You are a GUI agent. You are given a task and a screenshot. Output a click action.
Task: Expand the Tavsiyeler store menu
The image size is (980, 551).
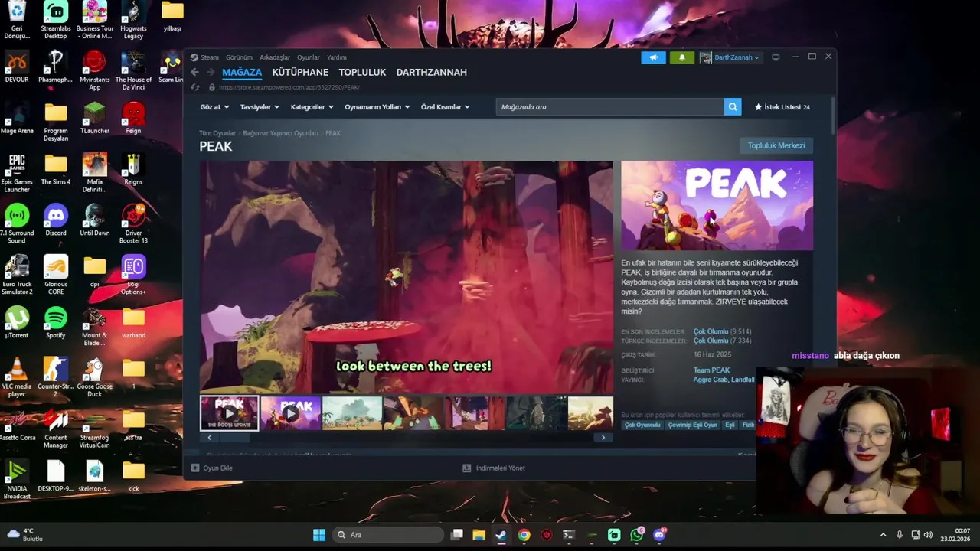pos(259,107)
